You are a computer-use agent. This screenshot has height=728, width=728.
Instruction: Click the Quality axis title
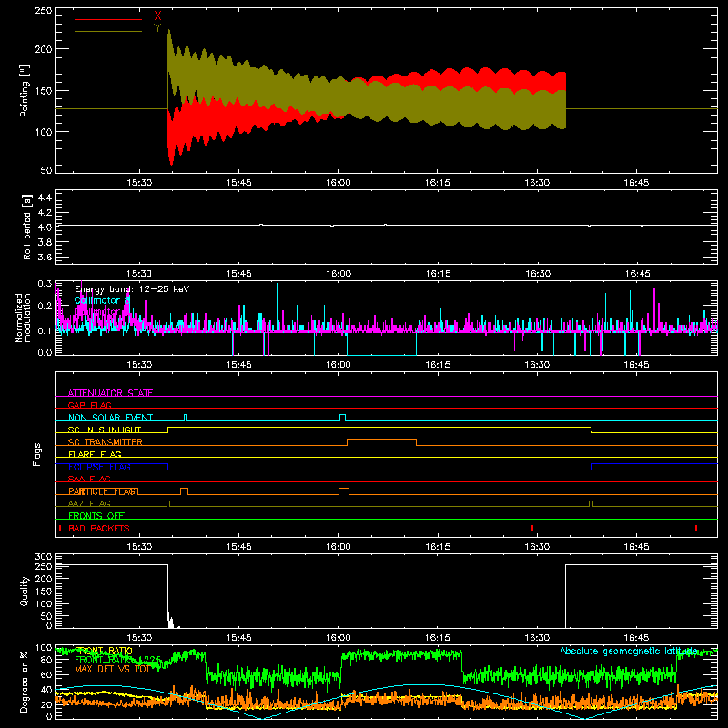(x=25, y=591)
